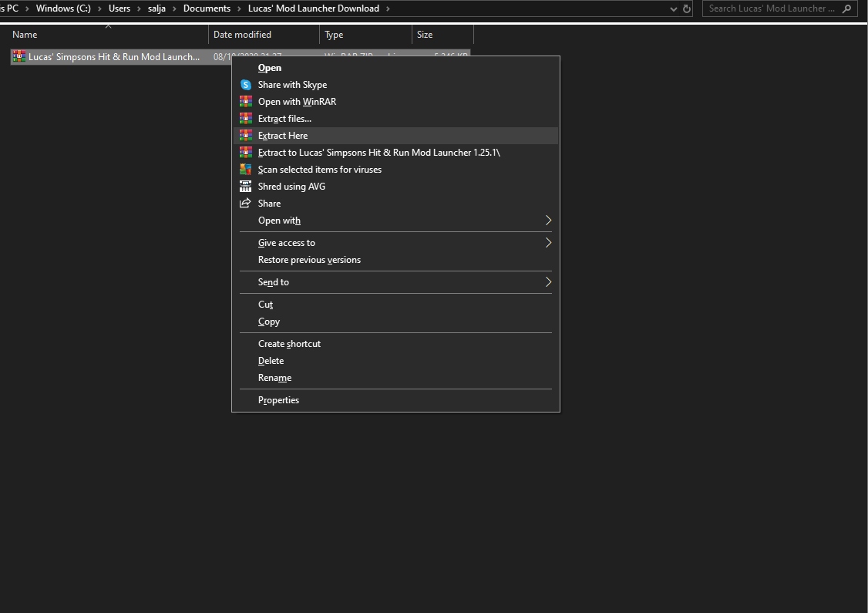Extract to Lucas' Simpsons Hit & Run folder

(395, 152)
